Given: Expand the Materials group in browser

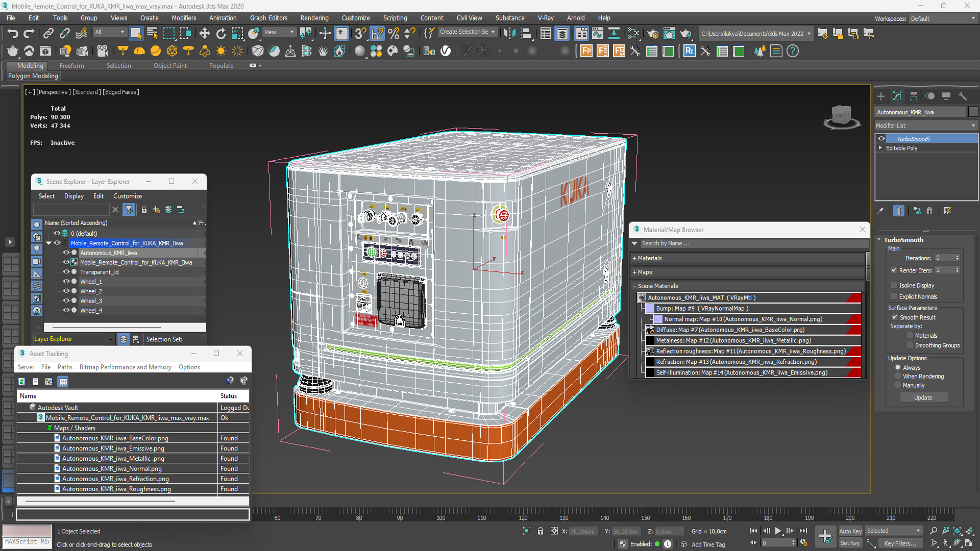Looking at the screenshot, I should click(634, 259).
